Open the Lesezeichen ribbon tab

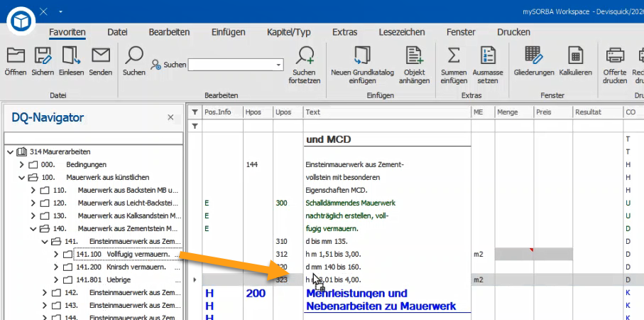tap(402, 32)
